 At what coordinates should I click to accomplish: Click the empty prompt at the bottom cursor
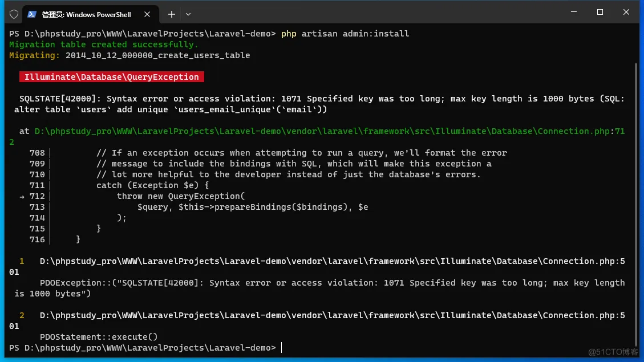[x=282, y=348]
